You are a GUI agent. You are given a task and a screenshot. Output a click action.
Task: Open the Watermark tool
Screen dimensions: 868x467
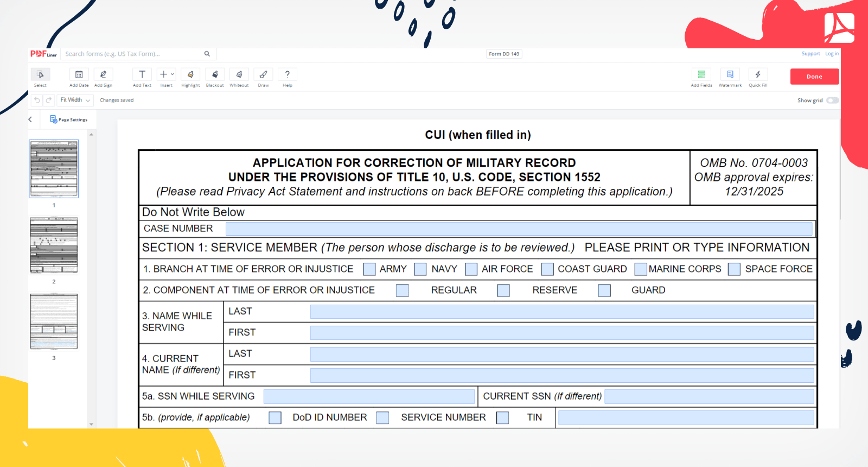(x=730, y=75)
